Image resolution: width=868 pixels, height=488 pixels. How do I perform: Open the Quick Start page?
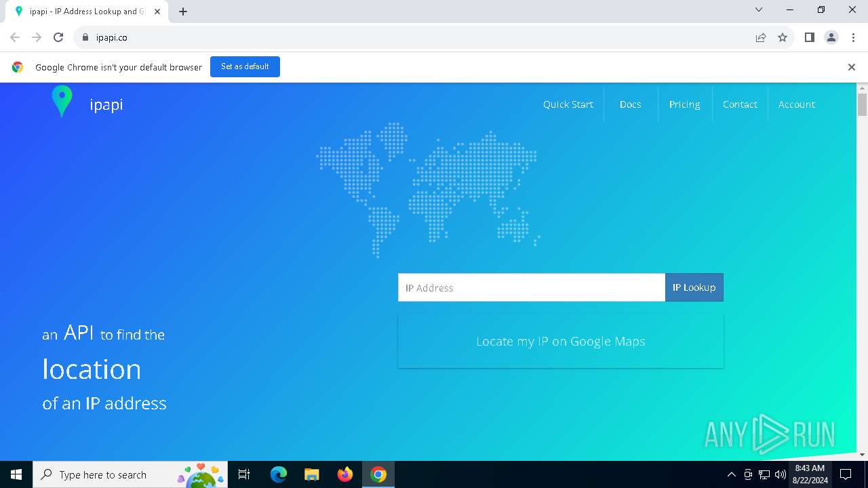pos(568,104)
